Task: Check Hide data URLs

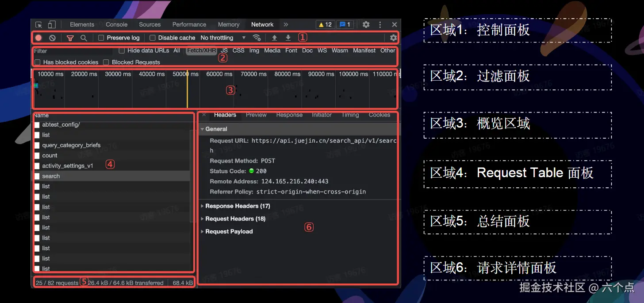Action: (x=122, y=50)
